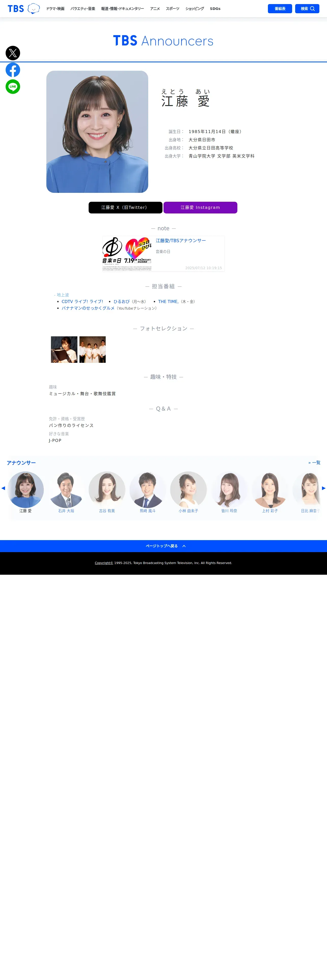
Task: Click ミュージカル・舞台・歌舞伎鑑賞 hobby text
Action: pos(82,394)
